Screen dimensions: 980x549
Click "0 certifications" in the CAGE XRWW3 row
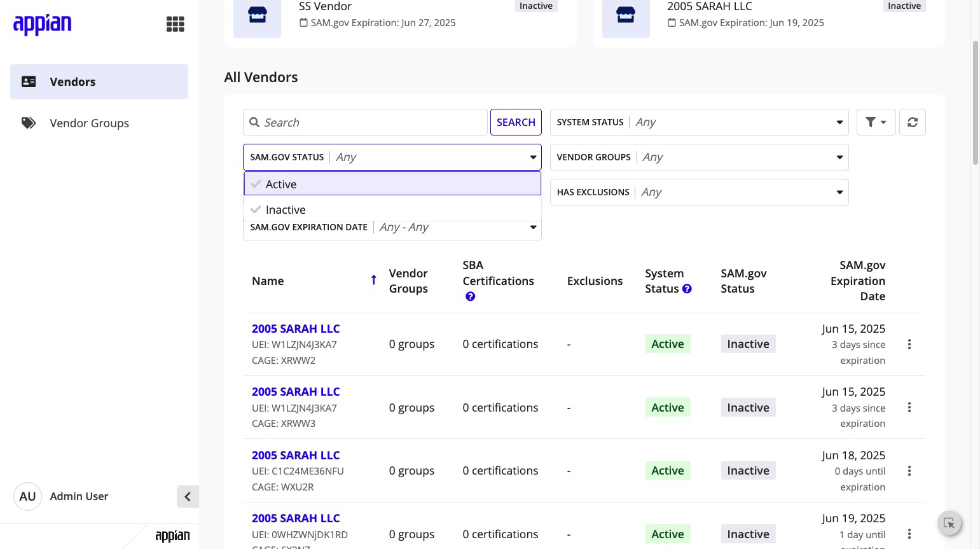(x=500, y=407)
